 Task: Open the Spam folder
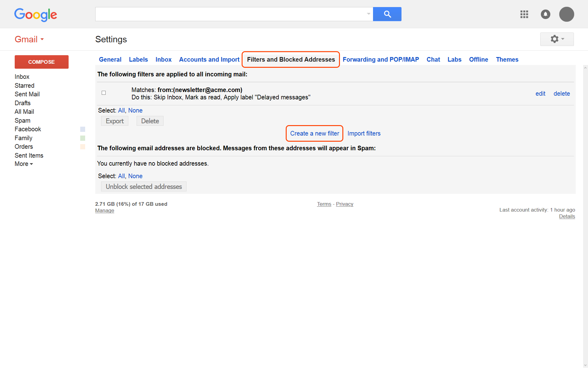tap(23, 121)
